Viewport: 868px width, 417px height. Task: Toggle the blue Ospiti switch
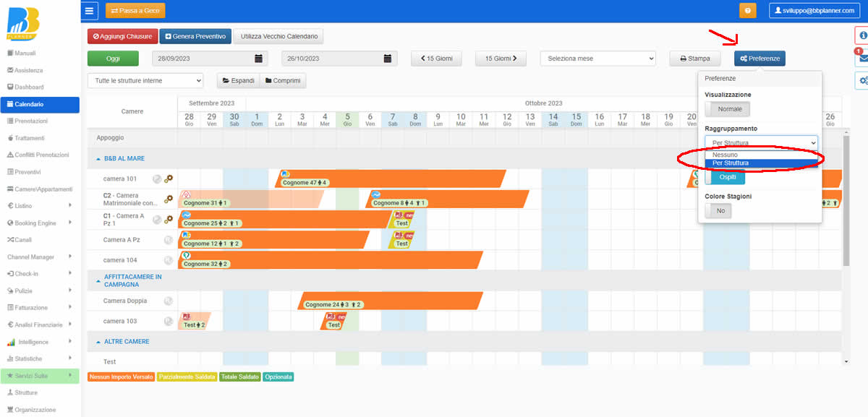pyautogui.click(x=725, y=177)
